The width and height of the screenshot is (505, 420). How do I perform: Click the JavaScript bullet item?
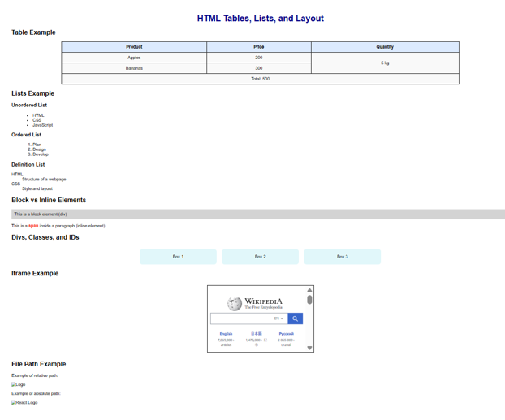coord(42,125)
